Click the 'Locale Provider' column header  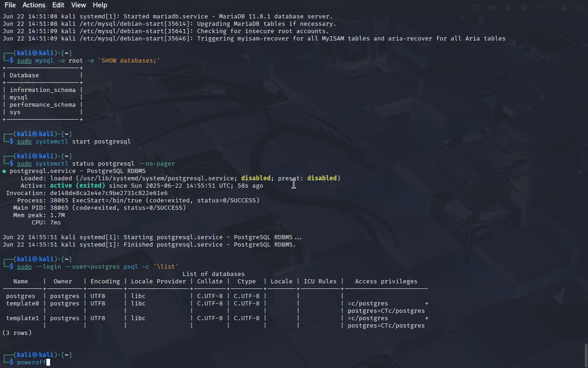point(158,282)
